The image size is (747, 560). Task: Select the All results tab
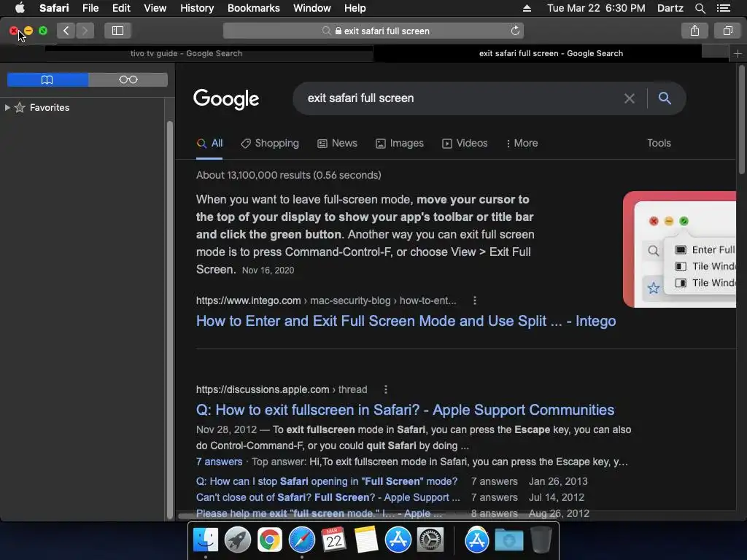click(x=209, y=144)
